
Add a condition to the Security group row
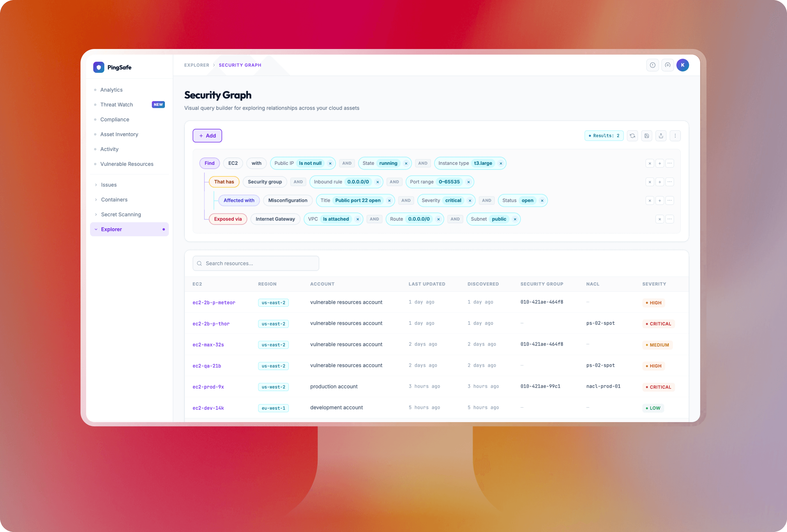tap(660, 182)
